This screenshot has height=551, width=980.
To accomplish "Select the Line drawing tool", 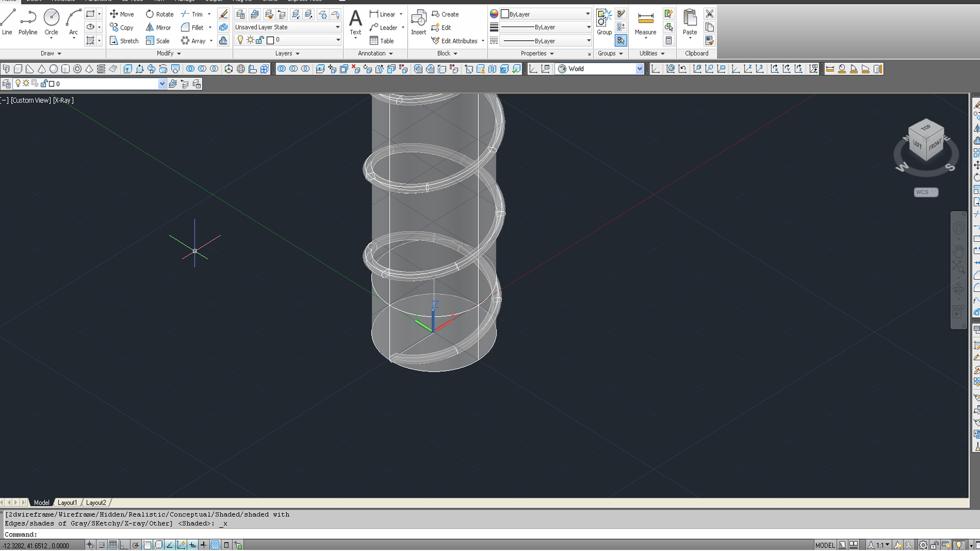I will 7,22.
